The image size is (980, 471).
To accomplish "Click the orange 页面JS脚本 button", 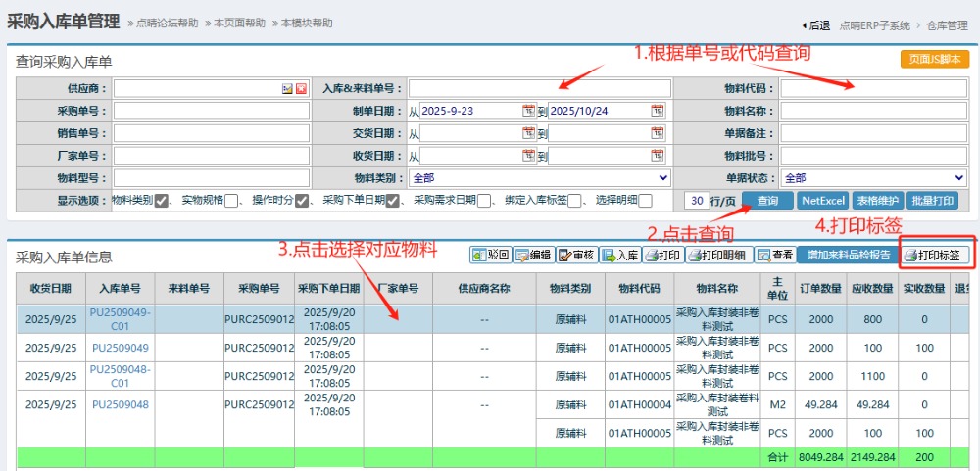I will point(934,59).
